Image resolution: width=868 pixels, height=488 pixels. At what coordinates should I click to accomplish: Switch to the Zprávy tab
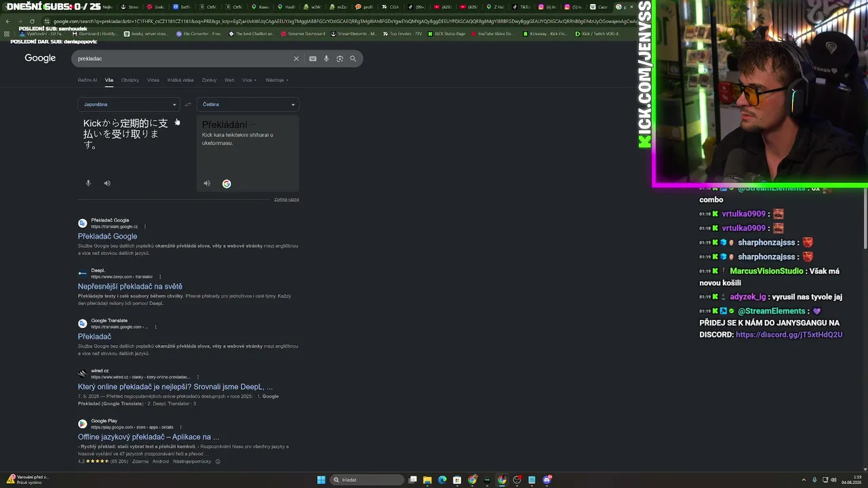209,80
